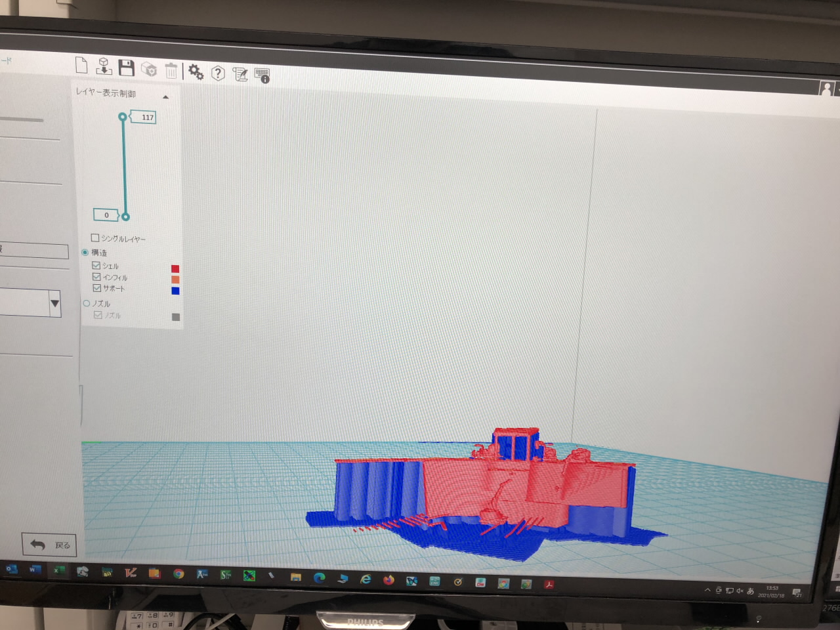The width and height of the screenshot is (840, 630).
Task: Open help via hexagon question mark icon
Action: (x=218, y=73)
